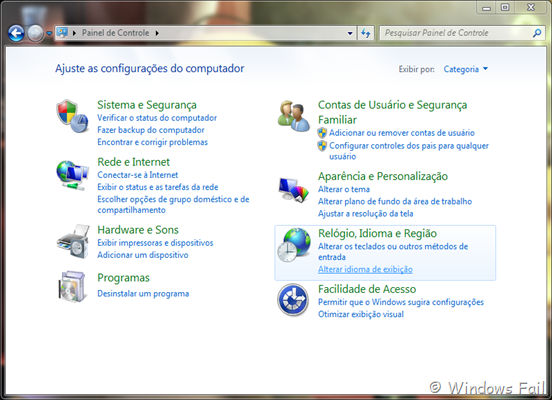Click Adicionar um dispositivo link

click(x=143, y=255)
